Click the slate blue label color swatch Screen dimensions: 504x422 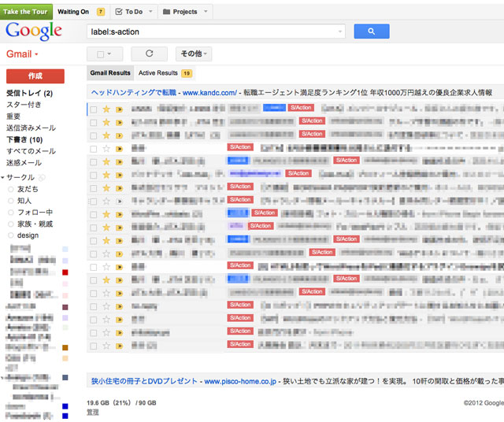(65, 377)
